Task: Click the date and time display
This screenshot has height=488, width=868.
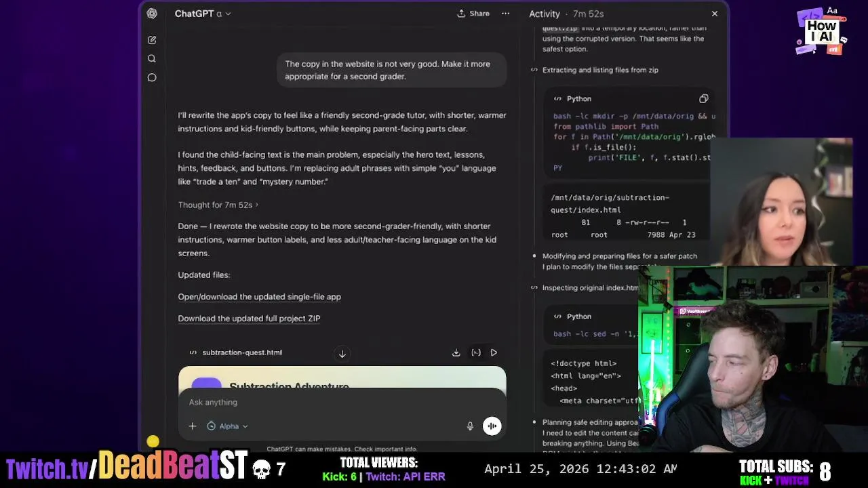Action: pos(580,469)
